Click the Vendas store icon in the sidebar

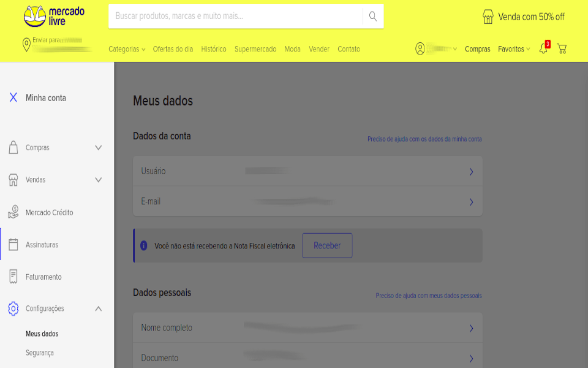[x=13, y=180]
